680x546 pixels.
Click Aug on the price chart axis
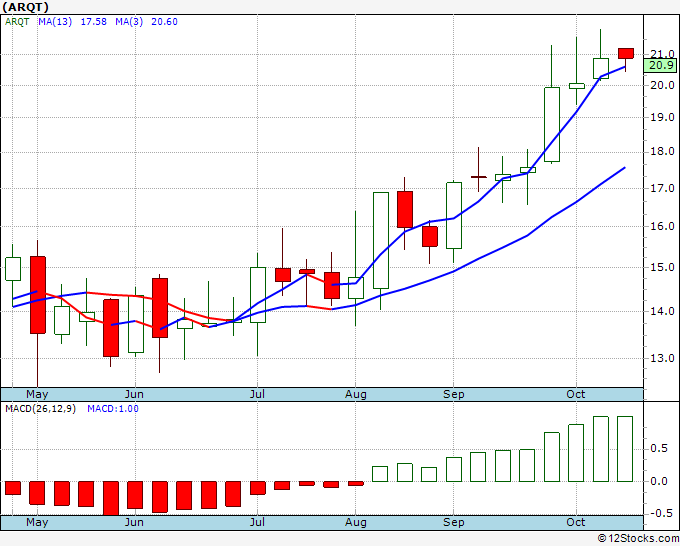[x=356, y=394]
